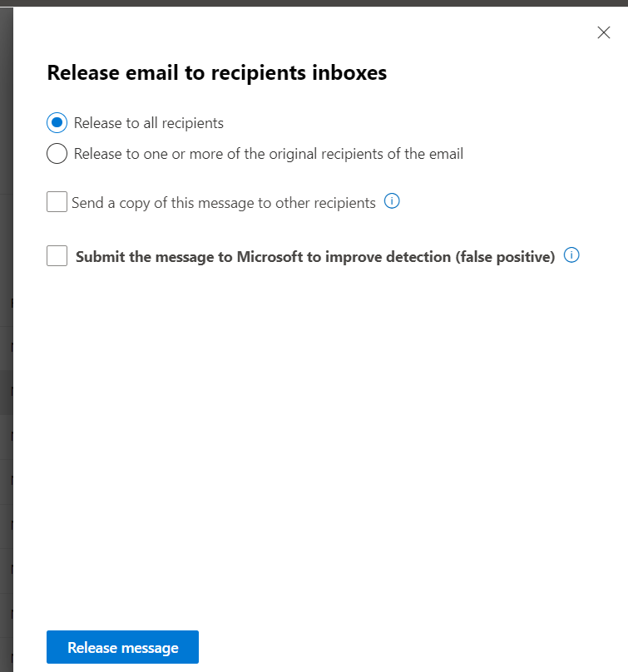Open info icon beside Send a copy option
The height and width of the screenshot is (672, 628).
pos(393,201)
